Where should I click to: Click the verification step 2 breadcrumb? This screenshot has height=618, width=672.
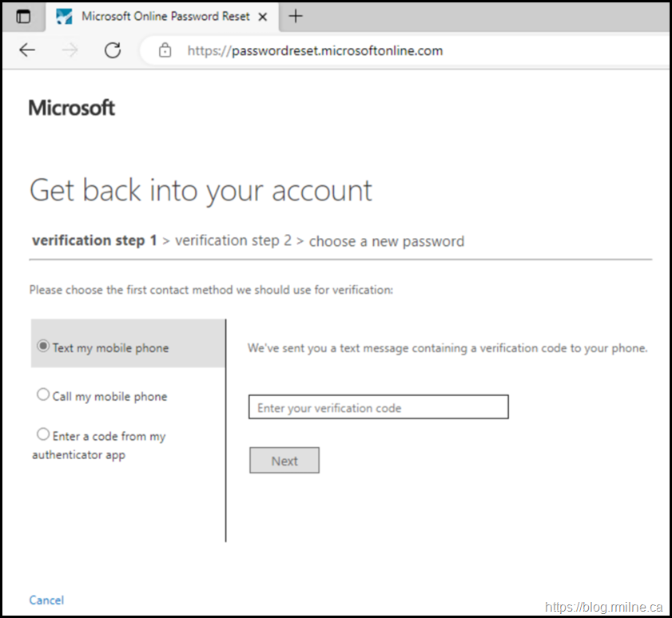233,240
